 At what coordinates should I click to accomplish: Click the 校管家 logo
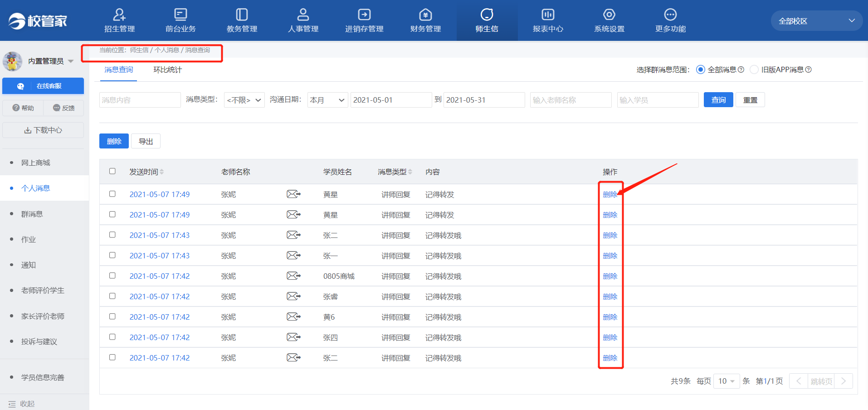click(x=38, y=21)
